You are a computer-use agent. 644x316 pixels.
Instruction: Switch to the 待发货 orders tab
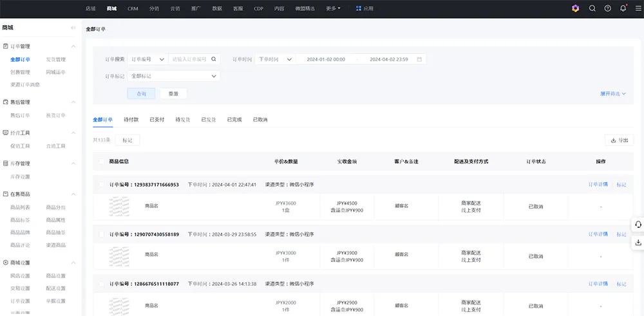click(x=183, y=120)
